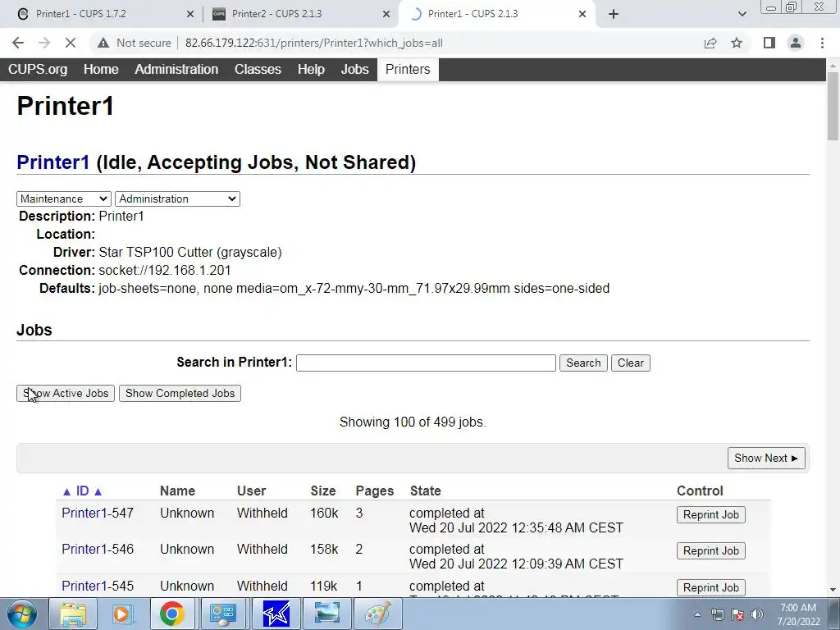Open Help in CUPS menu
The image size is (840, 630).
[x=311, y=69]
